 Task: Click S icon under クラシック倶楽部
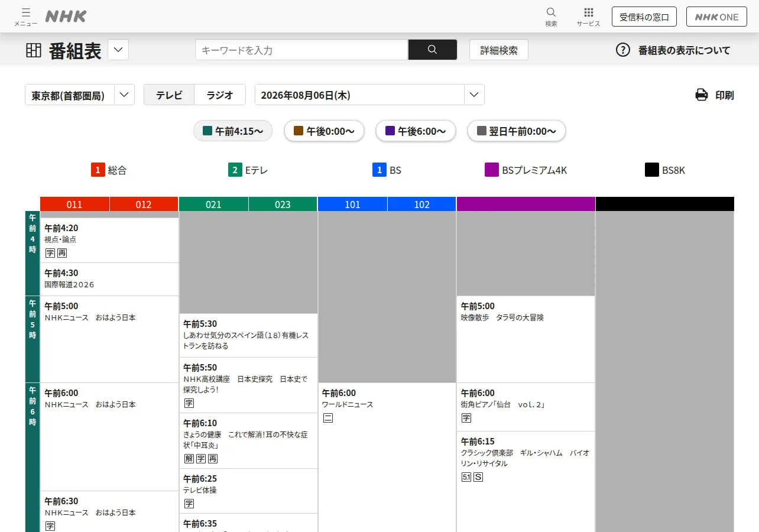(x=478, y=476)
